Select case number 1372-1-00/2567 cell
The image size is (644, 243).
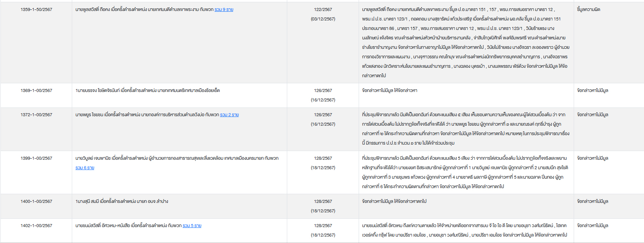36,115
